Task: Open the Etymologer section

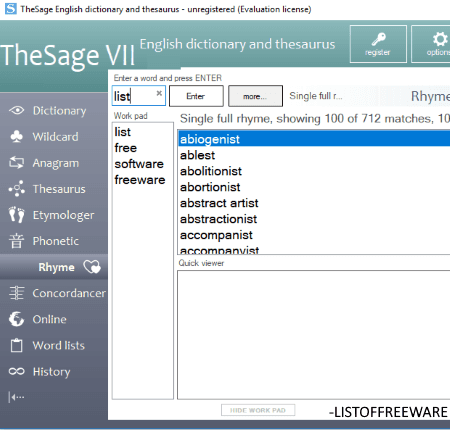Action: (x=63, y=215)
